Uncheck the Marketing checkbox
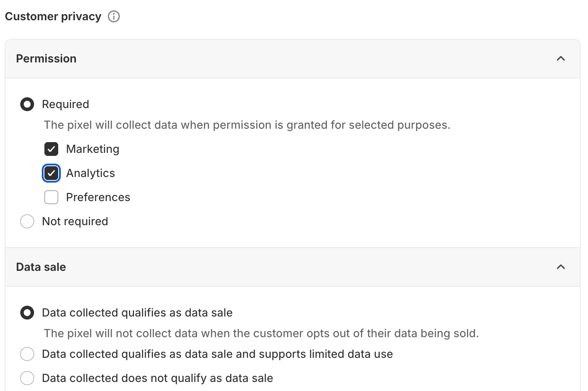 pyautogui.click(x=51, y=149)
